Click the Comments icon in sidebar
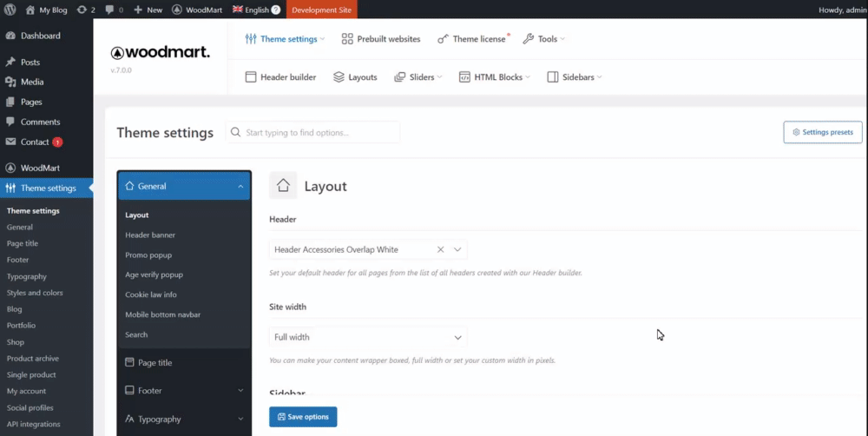The image size is (868, 436). click(10, 122)
